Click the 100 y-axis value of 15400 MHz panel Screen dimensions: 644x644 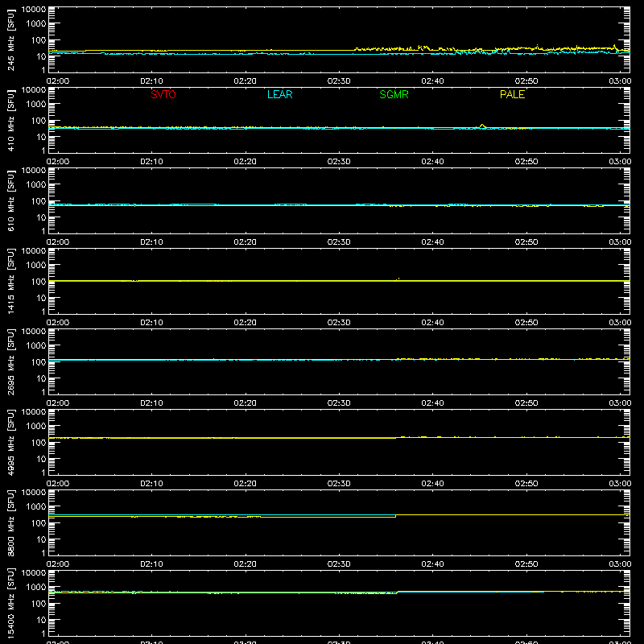[39, 604]
